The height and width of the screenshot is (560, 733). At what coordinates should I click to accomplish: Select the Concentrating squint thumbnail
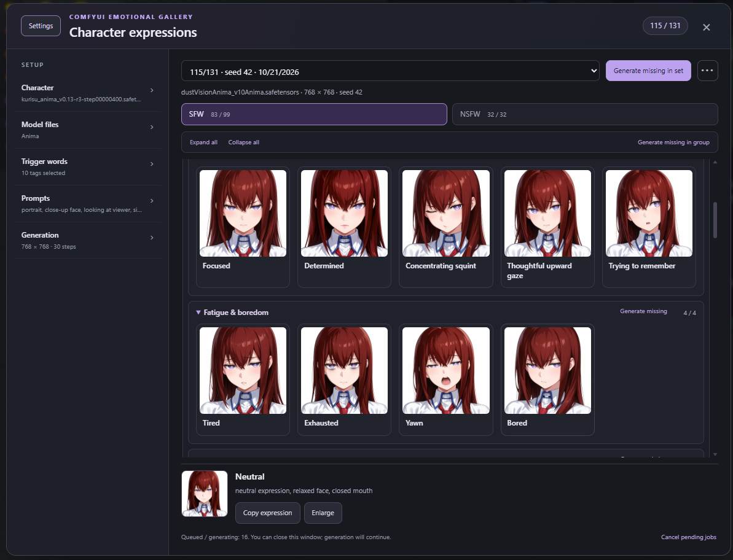pyautogui.click(x=446, y=214)
